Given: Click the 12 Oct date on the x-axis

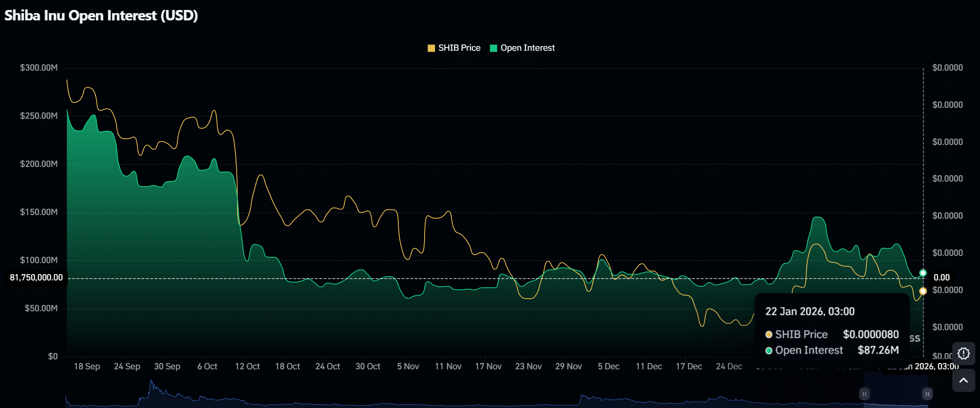Looking at the screenshot, I should pos(247,367).
